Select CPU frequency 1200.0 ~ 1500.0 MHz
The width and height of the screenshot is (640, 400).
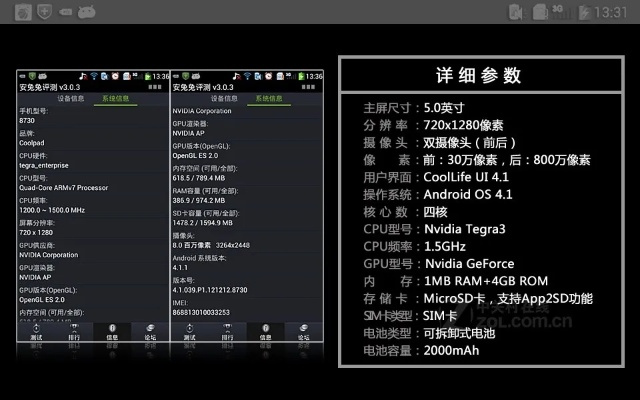click(52, 210)
